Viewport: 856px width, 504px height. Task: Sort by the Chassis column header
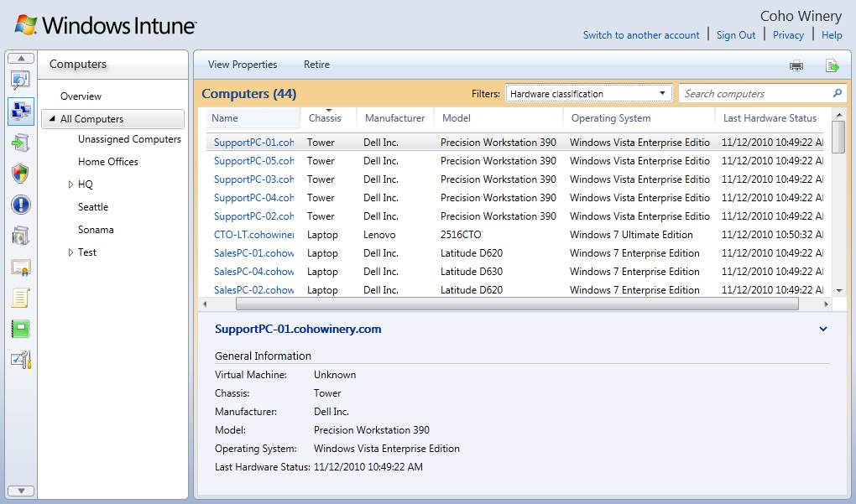(x=329, y=117)
